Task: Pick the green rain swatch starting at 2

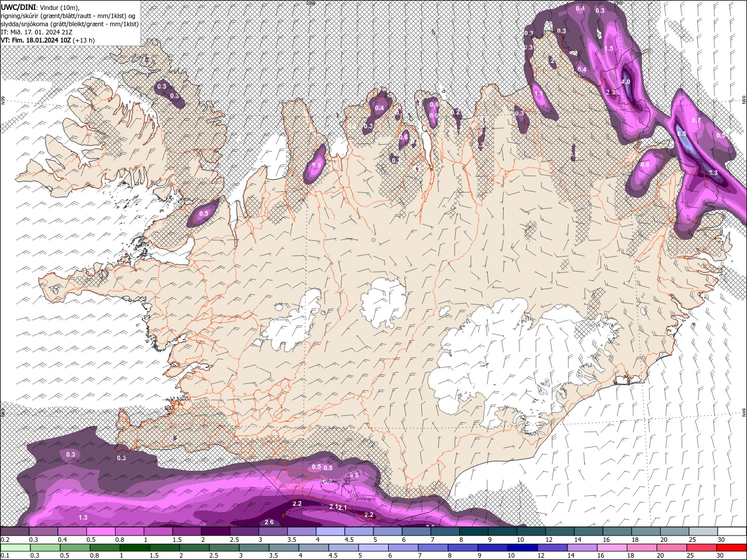Action: pyautogui.click(x=194, y=548)
